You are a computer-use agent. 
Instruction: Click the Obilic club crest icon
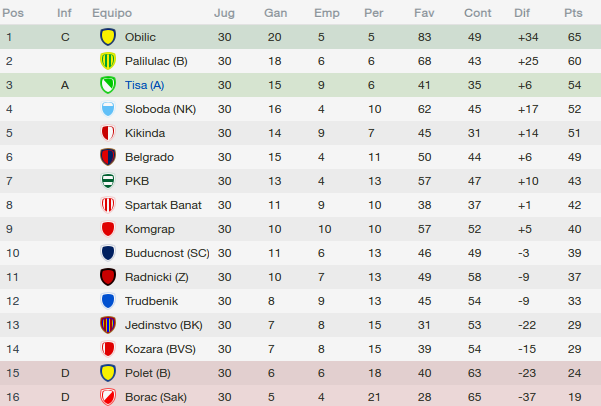(x=108, y=37)
